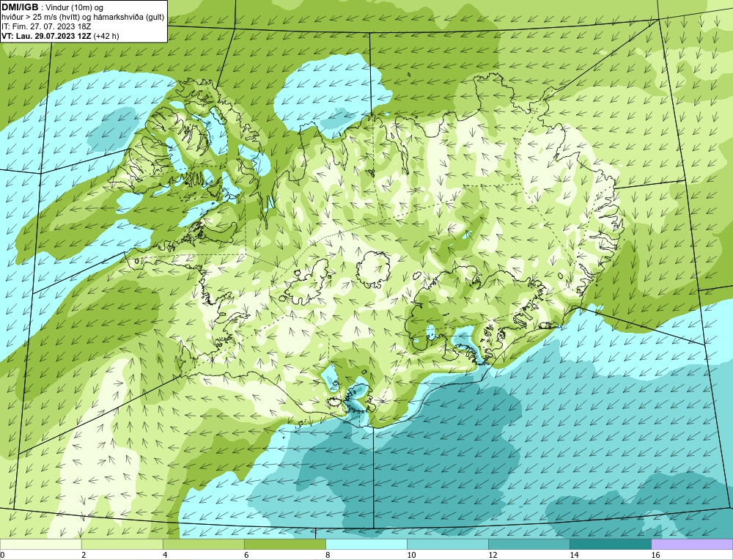The height and width of the screenshot is (560, 733).
Task: Click the legend label '8'
Action: point(328,555)
